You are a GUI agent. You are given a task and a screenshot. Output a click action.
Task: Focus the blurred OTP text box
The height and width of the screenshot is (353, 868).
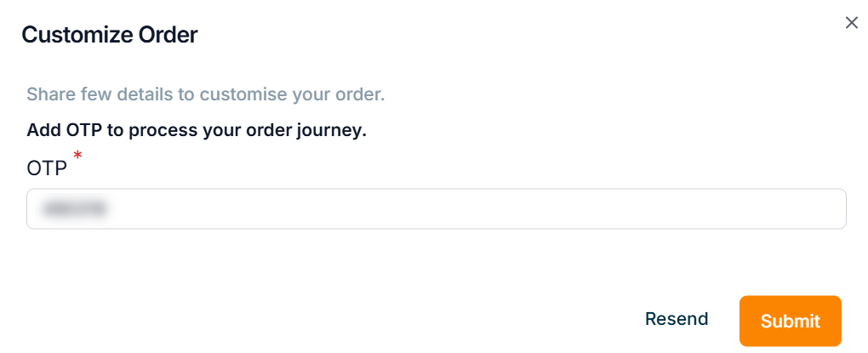point(436,209)
